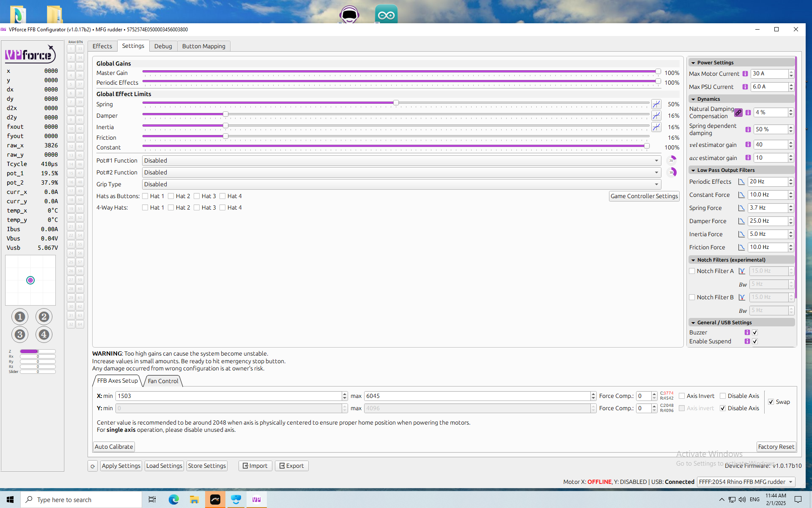Enable the Notch Filter A checkbox
The height and width of the screenshot is (508, 812).
tap(692, 271)
